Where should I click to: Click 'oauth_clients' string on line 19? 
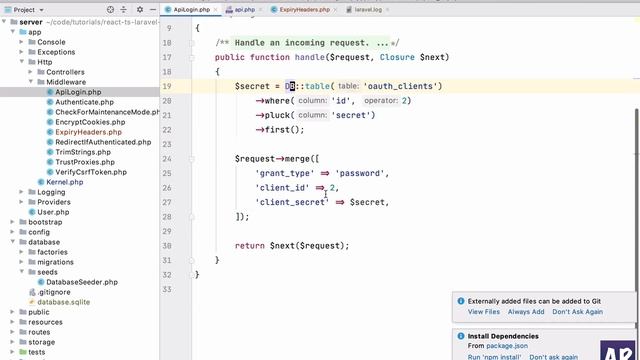pos(402,86)
